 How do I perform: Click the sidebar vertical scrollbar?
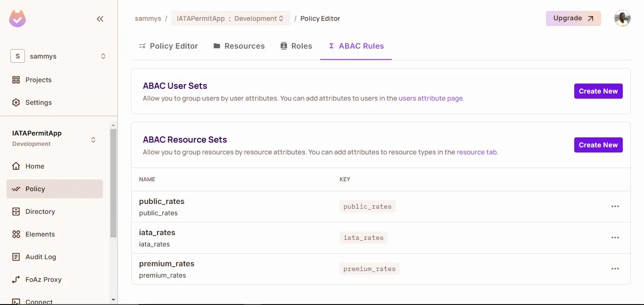pyautogui.click(x=113, y=184)
